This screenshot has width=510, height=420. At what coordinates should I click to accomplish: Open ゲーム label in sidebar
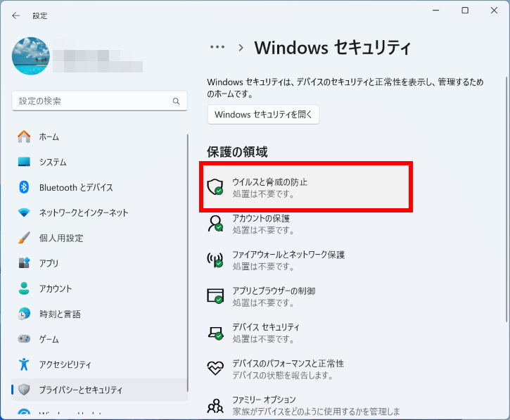(49, 339)
